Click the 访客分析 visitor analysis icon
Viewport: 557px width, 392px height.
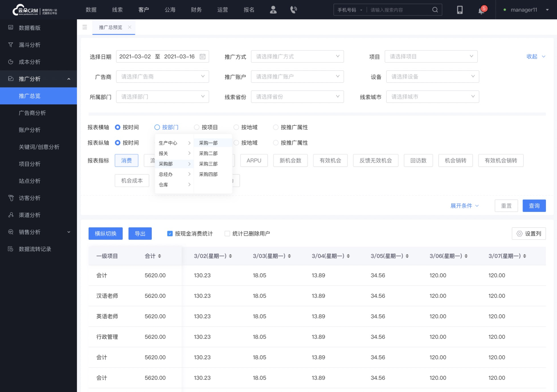[11, 198]
